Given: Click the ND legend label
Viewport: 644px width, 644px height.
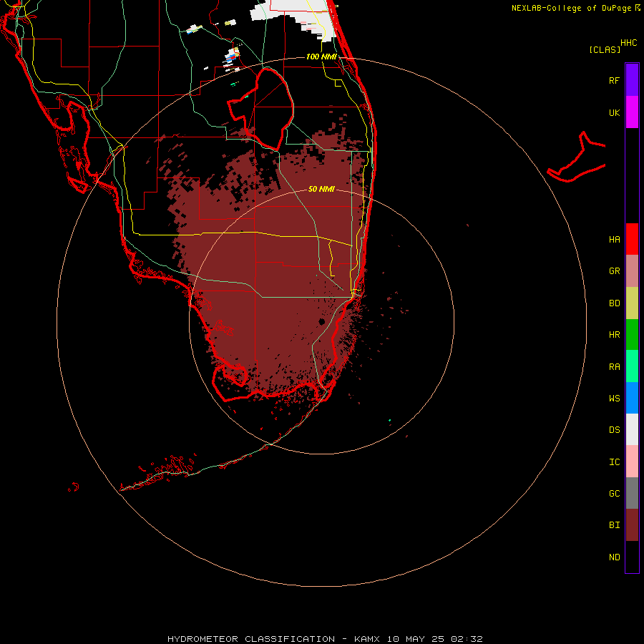Looking at the screenshot, I should (x=614, y=557).
